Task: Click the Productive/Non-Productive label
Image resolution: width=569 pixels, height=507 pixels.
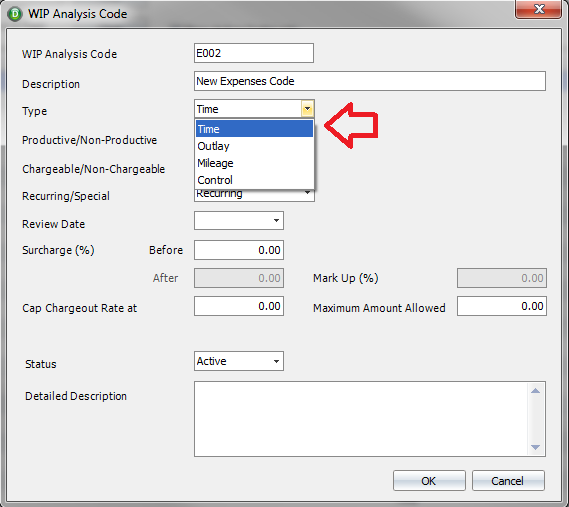Action: click(90, 140)
